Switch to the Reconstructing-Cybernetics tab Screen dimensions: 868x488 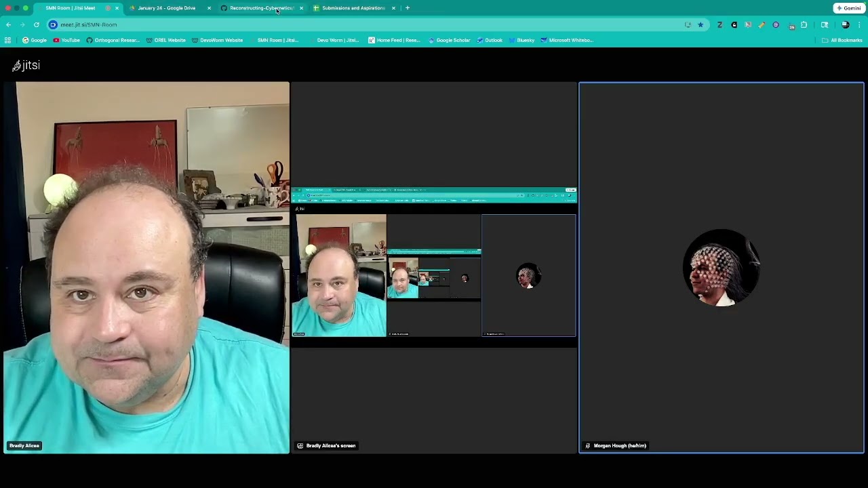click(x=261, y=8)
